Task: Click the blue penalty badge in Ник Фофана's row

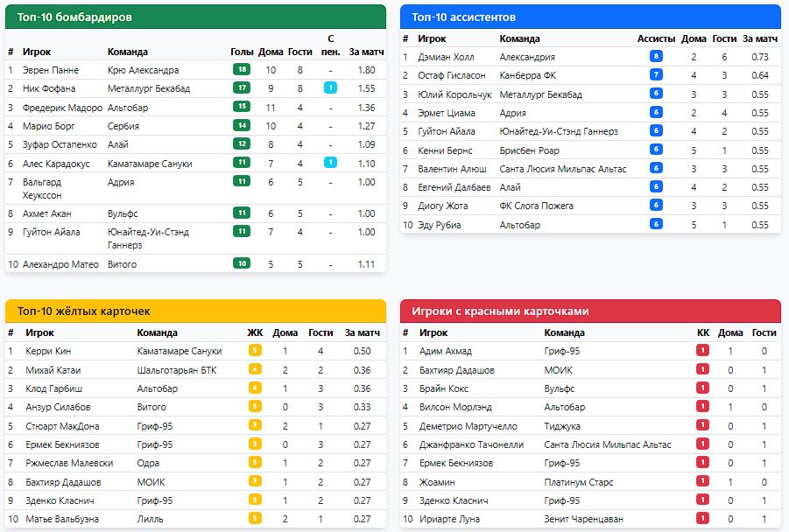Action: pyautogui.click(x=330, y=88)
